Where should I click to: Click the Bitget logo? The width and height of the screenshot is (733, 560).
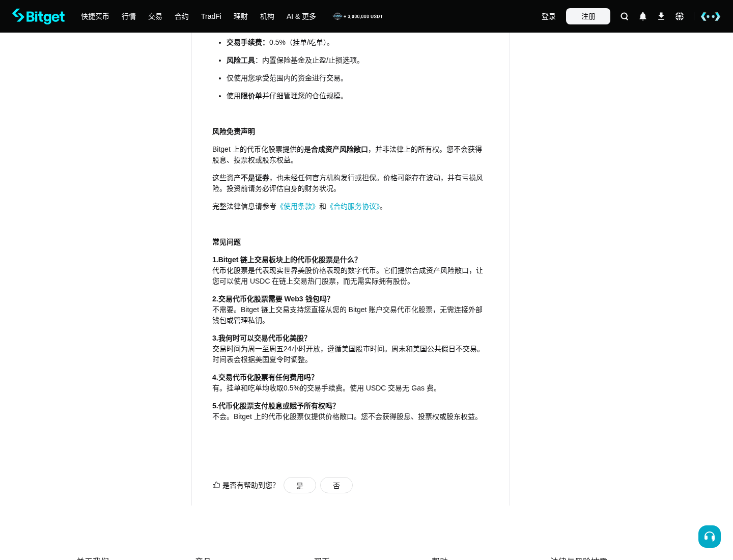39,16
